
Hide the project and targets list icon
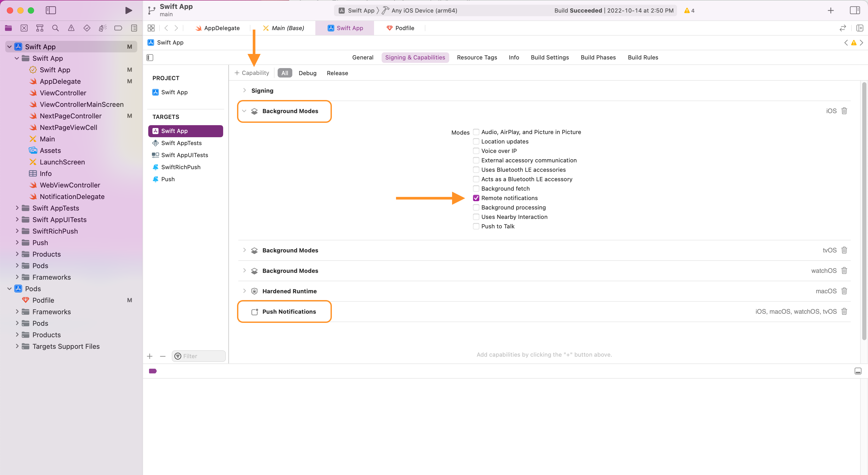point(150,58)
